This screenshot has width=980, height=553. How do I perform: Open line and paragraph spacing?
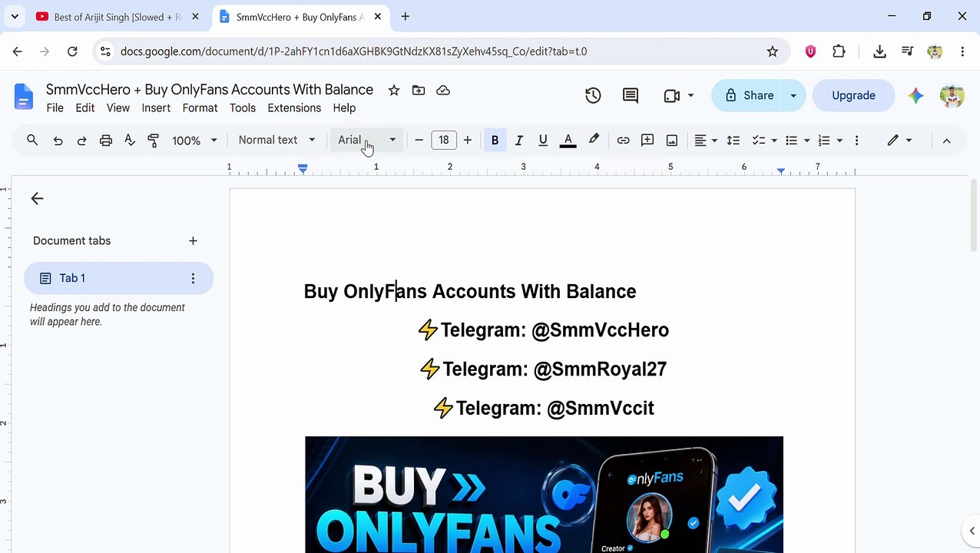tap(733, 140)
